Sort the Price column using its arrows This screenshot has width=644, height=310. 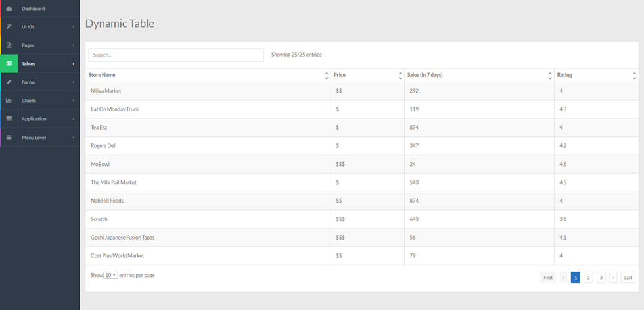coord(400,75)
